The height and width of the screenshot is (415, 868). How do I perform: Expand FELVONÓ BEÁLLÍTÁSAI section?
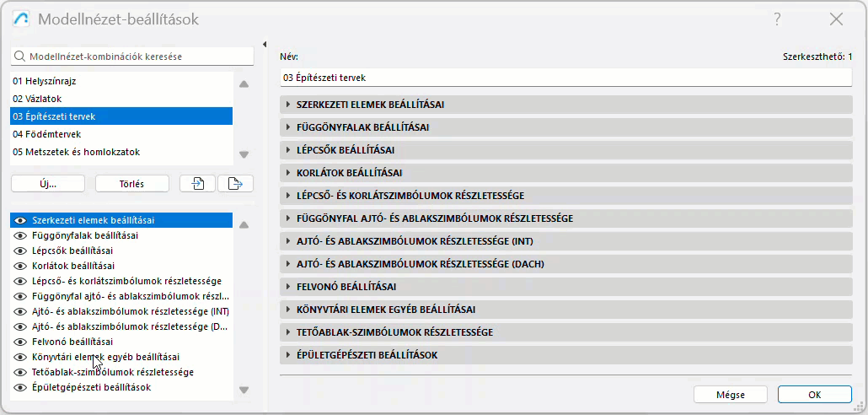pos(565,287)
